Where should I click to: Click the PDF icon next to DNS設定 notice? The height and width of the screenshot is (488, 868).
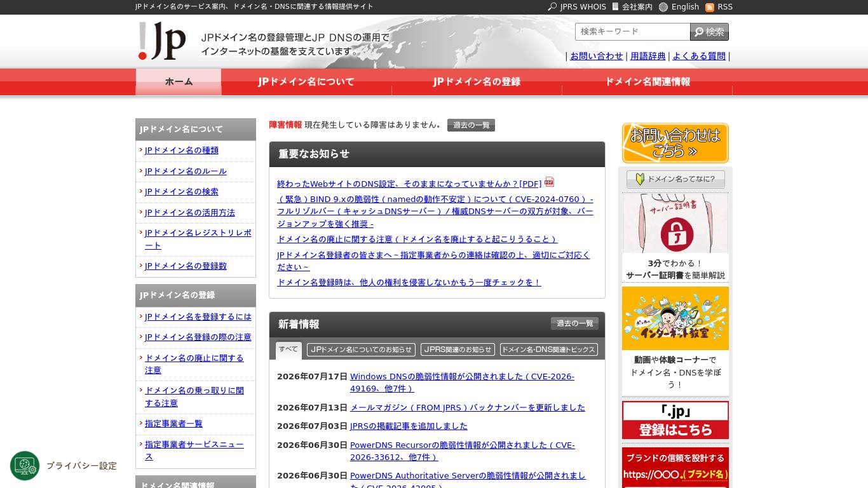pyautogui.click(x=550, y=182)
